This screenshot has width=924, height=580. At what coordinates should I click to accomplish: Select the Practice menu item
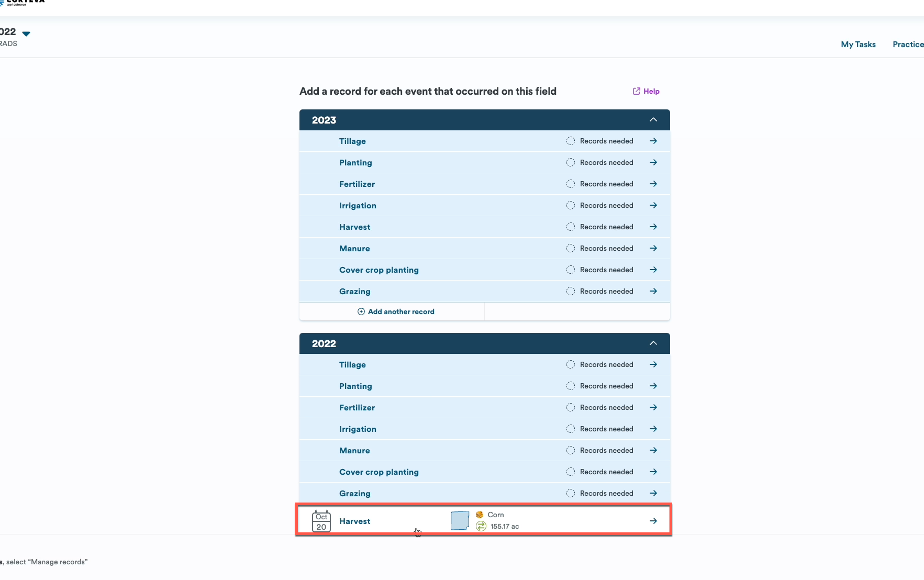908,44
